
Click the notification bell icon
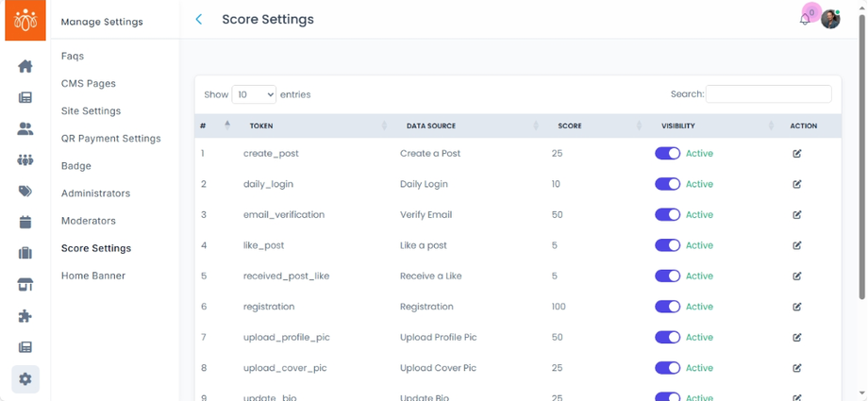(805, 19)
